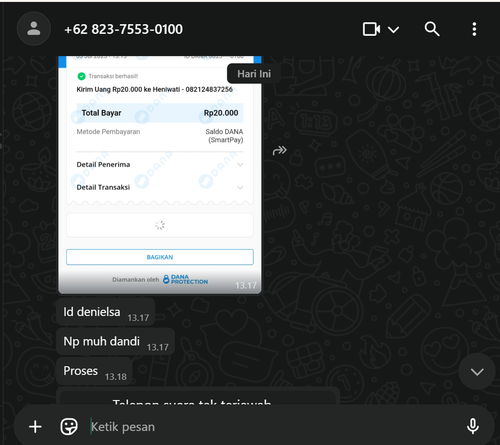Open the emoji and sticker picker
Screen dimensions: 500x445
point(69,427)
